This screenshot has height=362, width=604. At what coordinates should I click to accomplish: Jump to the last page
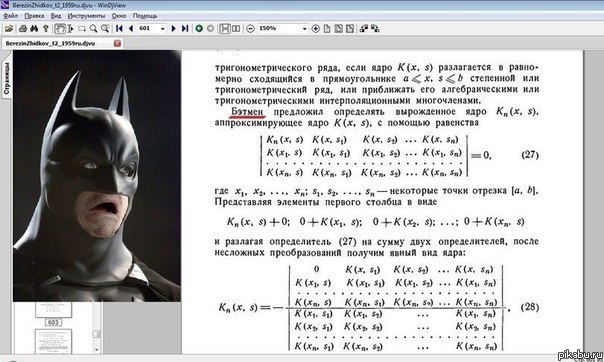point(185,28)
